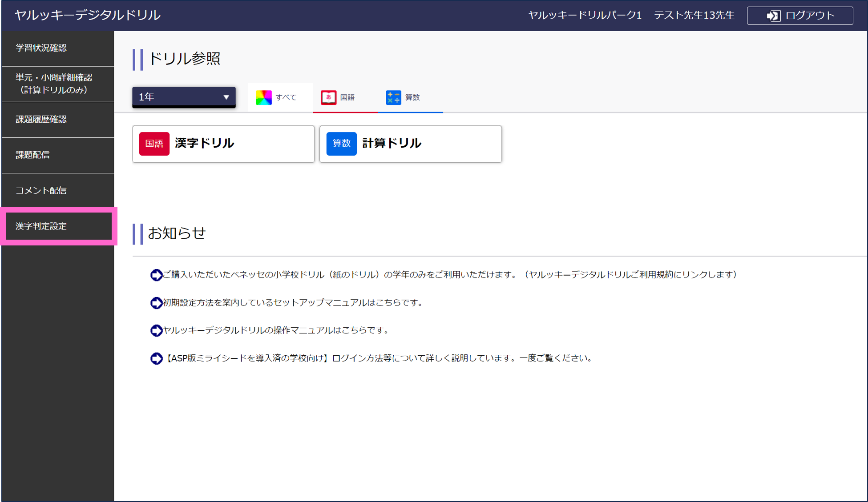Select the colorful すべて filter icon

coord(263,97)
